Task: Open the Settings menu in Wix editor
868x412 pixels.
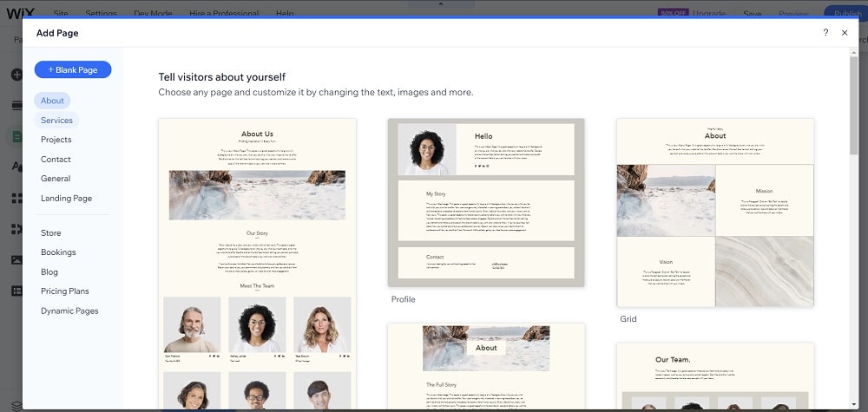Action: pyautogui.click(x=101, y=13)
